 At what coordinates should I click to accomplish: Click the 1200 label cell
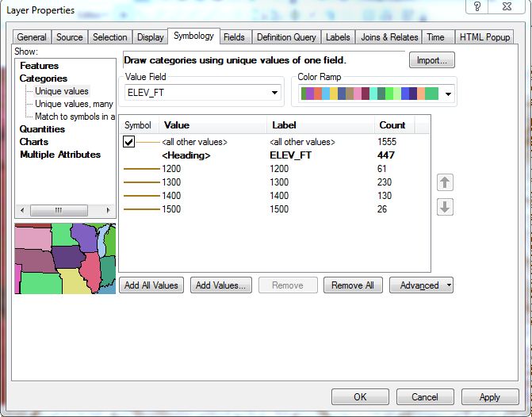(x=279, y=169)
